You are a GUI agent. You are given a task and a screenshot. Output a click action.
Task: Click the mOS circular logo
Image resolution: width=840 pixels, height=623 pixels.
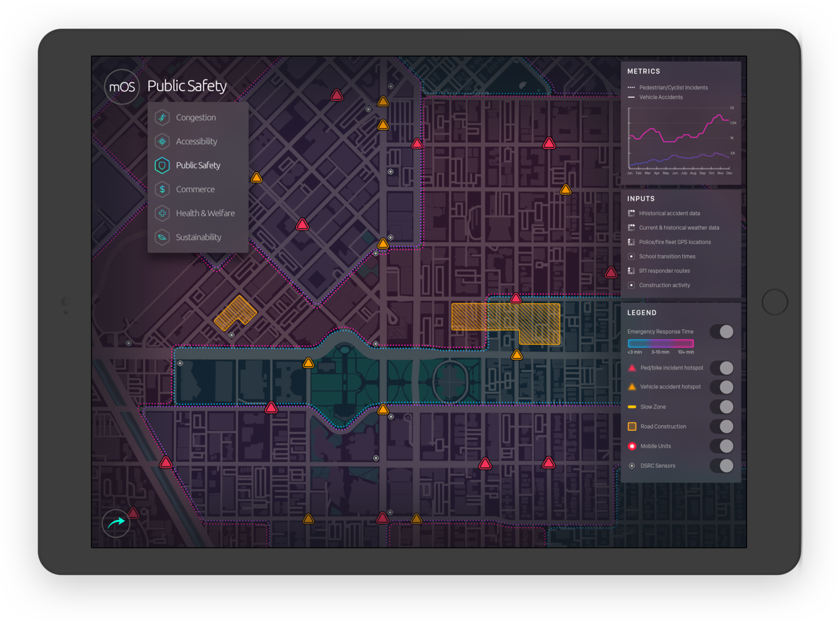click(122, 87)
